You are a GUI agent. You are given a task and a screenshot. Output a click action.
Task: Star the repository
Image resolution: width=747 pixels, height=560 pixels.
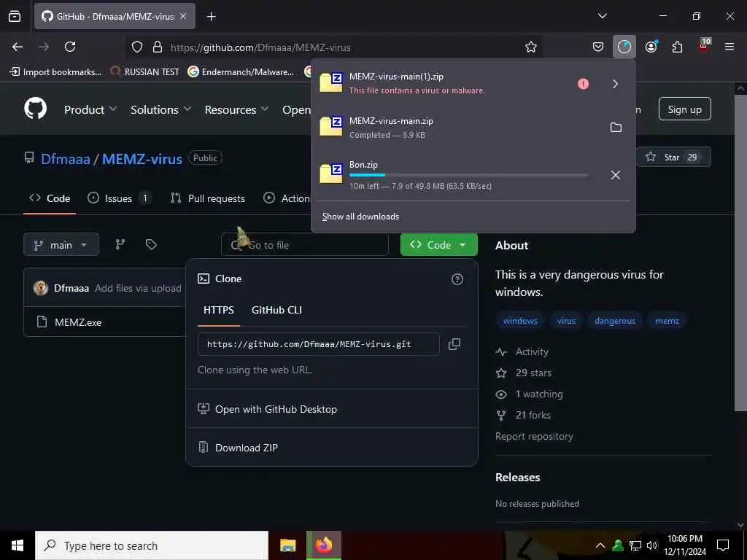click(x=673, y=157)
